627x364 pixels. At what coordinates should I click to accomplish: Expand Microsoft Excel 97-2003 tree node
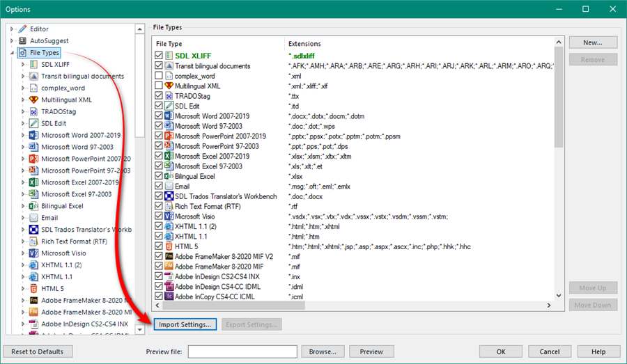click(23, 194)
